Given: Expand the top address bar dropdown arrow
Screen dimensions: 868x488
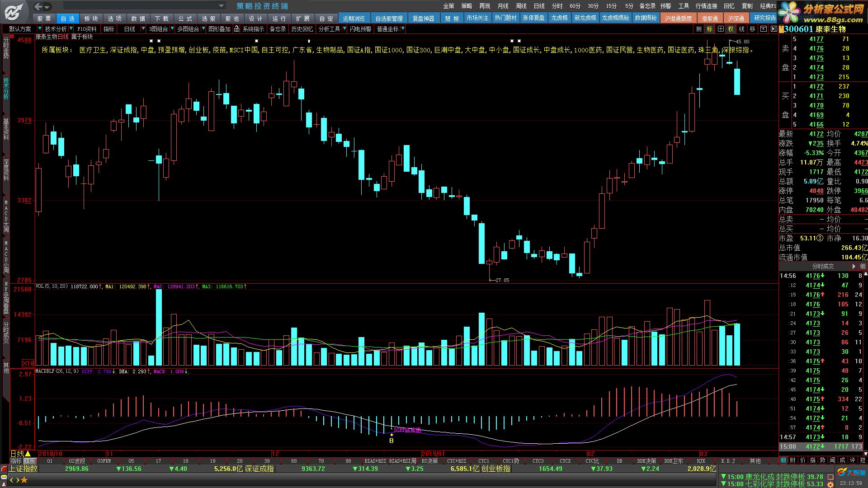Looking at the screenshot, I should click(x=221, y=6).
